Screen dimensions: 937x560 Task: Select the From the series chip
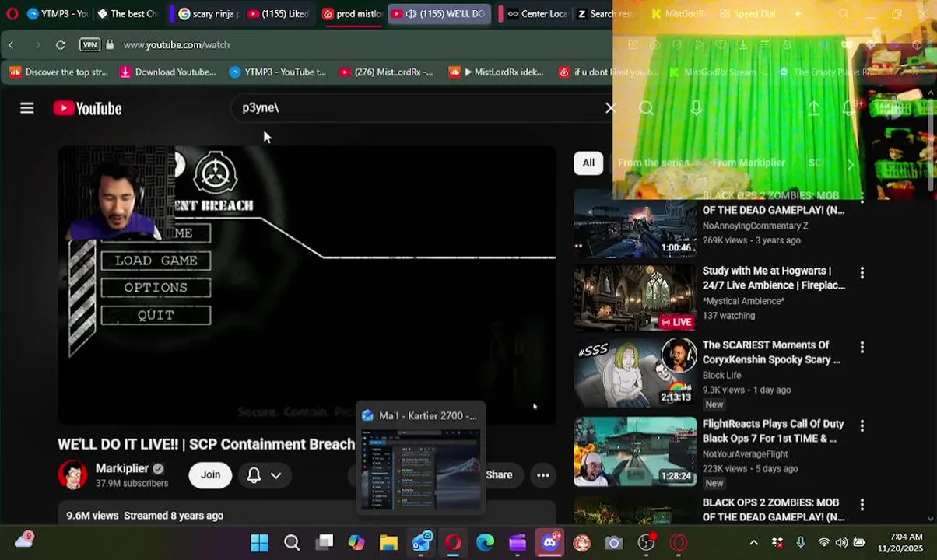pyautogui.click(x=654, y=163)
